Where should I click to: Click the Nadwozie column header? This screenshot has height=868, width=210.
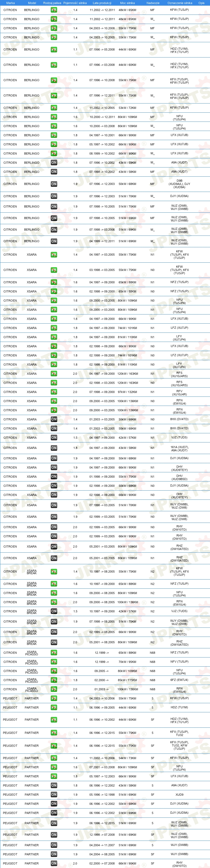(x=153, y=3)
